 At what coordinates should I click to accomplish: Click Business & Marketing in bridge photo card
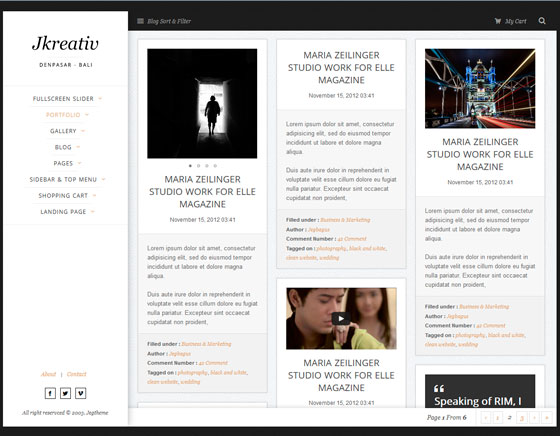[x=484, y=307]
